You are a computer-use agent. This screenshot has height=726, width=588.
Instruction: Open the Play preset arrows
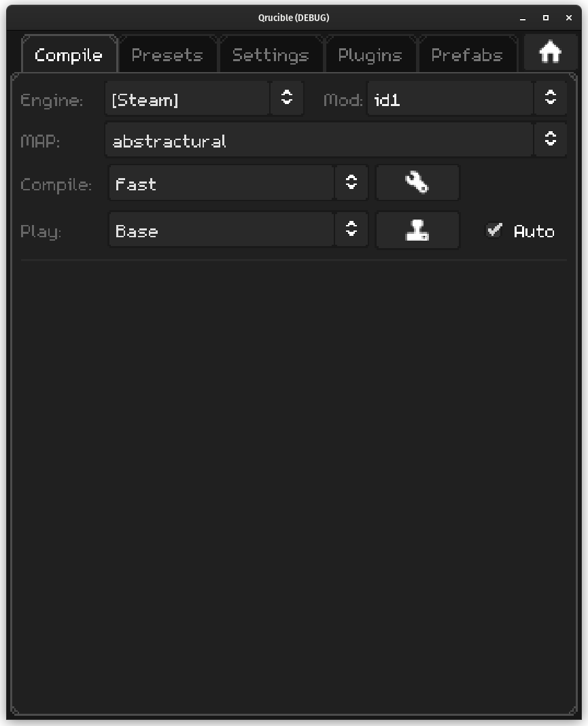tap(351, 230)
